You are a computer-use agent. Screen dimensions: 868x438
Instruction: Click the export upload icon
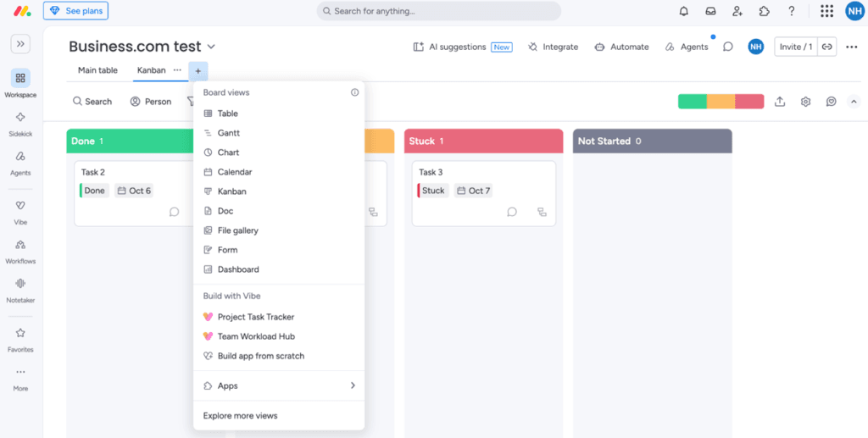780,102
